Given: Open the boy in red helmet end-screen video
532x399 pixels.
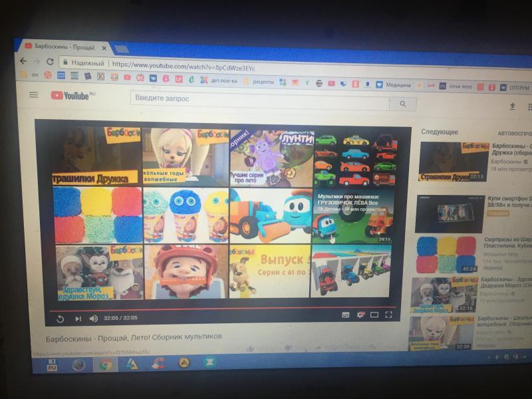Looking at the screenshot, I should (187, 272).
